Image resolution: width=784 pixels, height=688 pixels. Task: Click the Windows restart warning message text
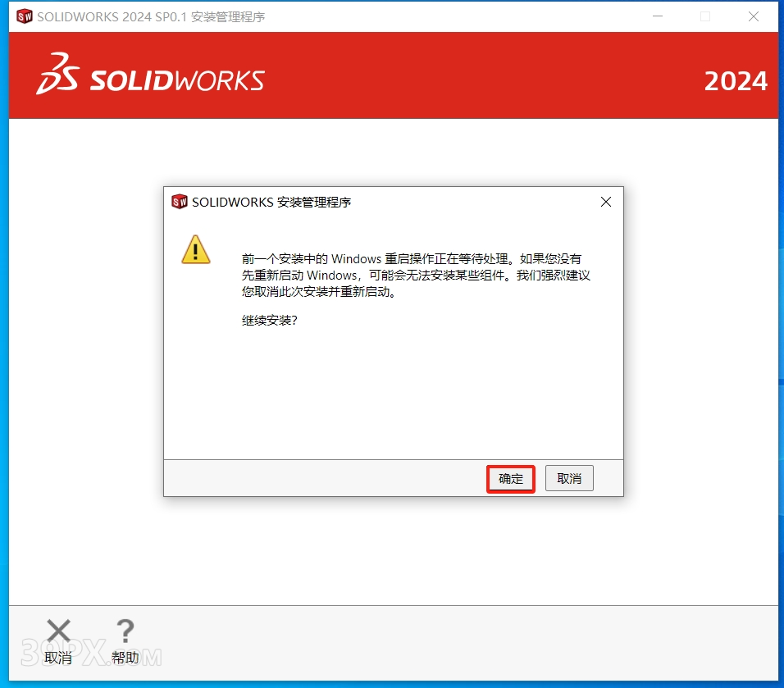point(416,275)
